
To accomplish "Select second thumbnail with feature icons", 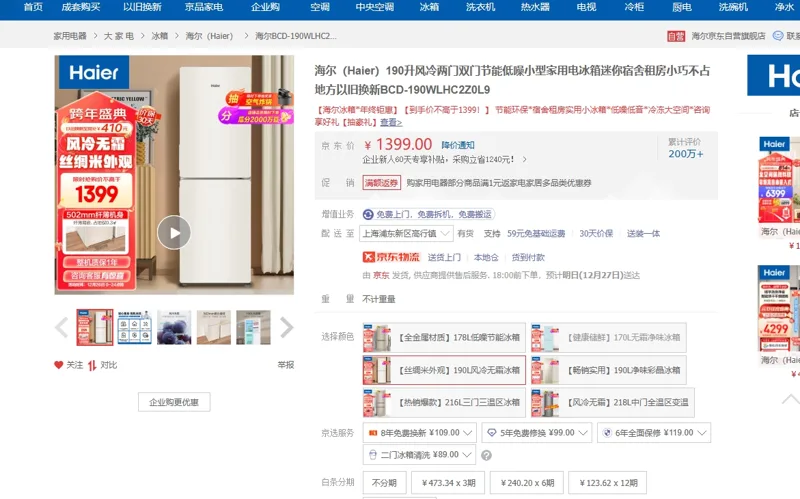I will (135, 327).
